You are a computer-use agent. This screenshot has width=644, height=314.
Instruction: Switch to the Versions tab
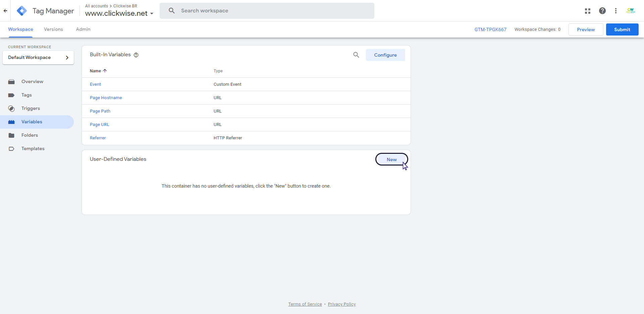point(53,29)
